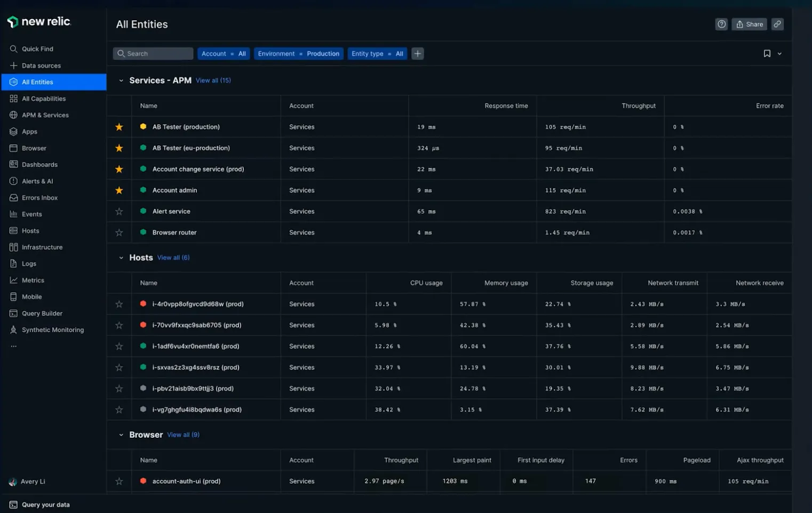Open Entity type = All filter
This screenshot has width=812, height=513.
[377, 53]
